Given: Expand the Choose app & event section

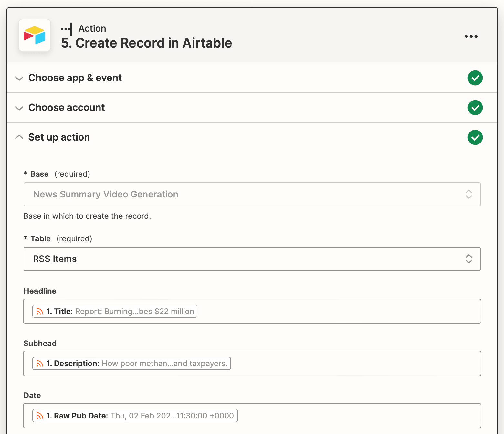Looking at the screenshot, I should coord(19,78).
